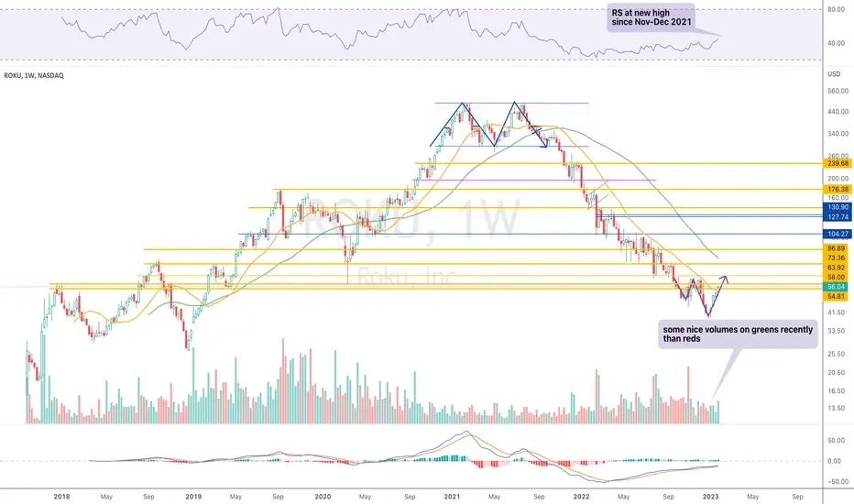Click the 440.00 price axis tick
The image size is (854, 504).
click(838, 112)
